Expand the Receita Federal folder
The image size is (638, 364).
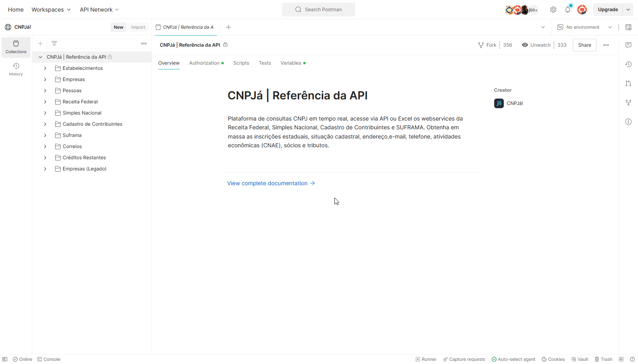tap(45, 102)
